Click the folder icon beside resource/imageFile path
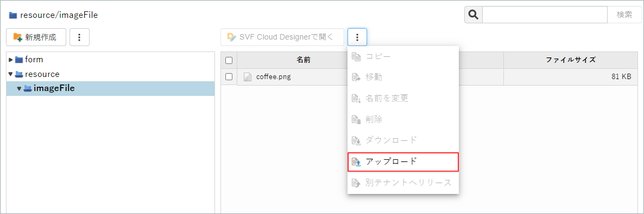The image size is (644, 214). (x=12, y=16)
